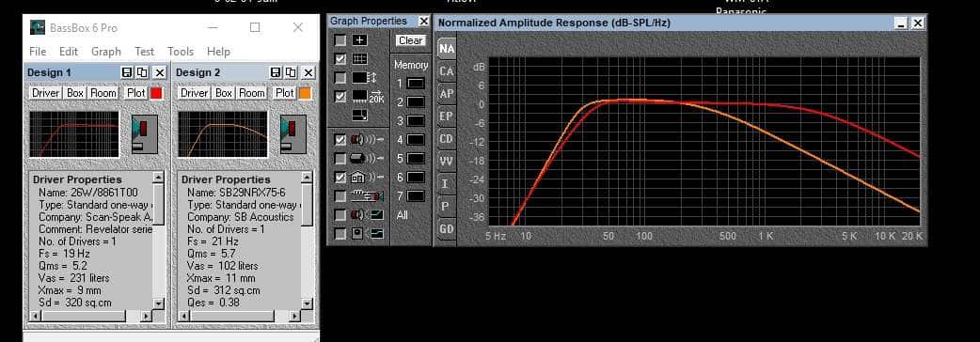Viewport: 980px width, 342px height.
Task: Select memory slot 1
Action: click(416, 83)
